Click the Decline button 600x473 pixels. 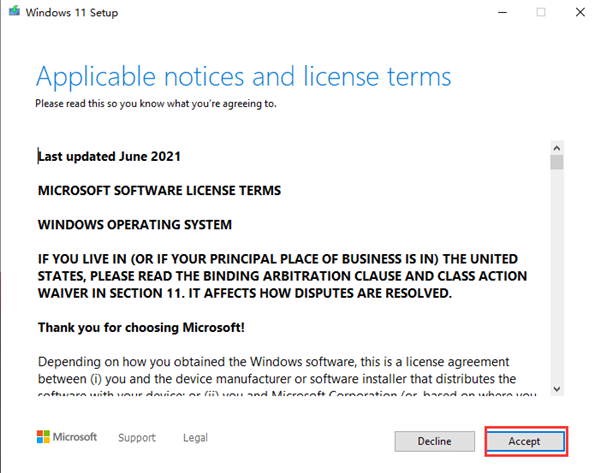pos(434,441)
